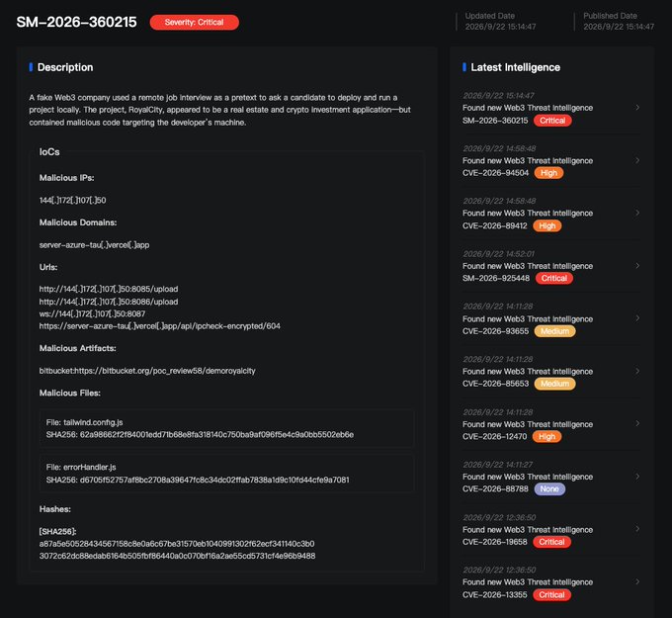
Task: Select the URL ending in 8085/upload
Action: tap(109, 289)
